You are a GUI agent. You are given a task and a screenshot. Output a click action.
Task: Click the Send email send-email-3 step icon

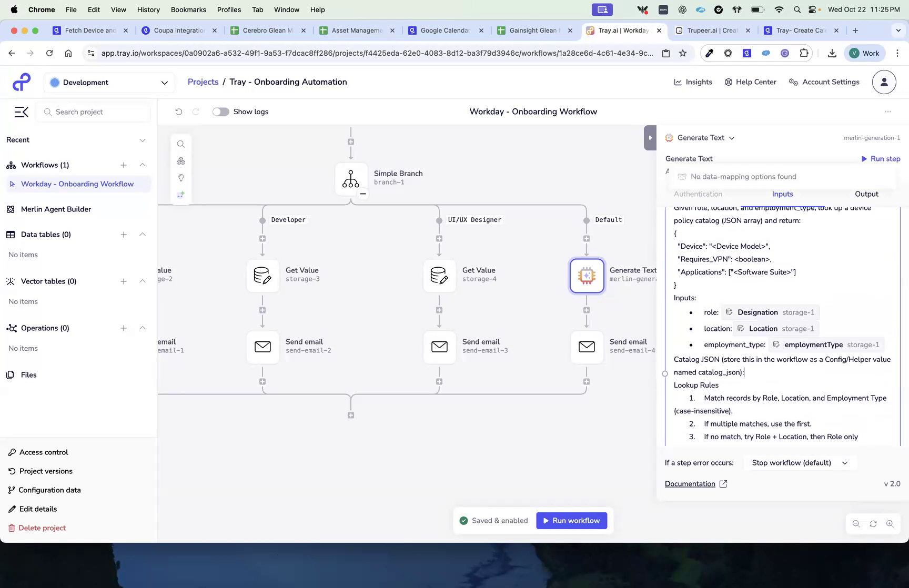[439, 347]
